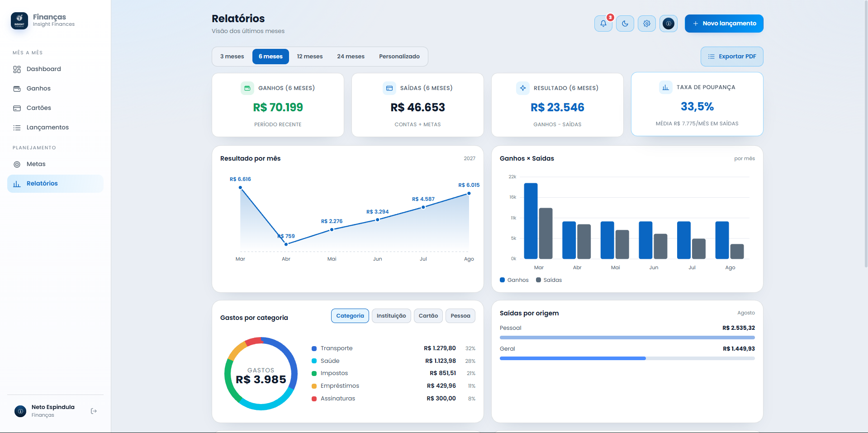Viewport: 868px width, 433px height.
Task: Select the 6 meses period
Action: point(270,57)
